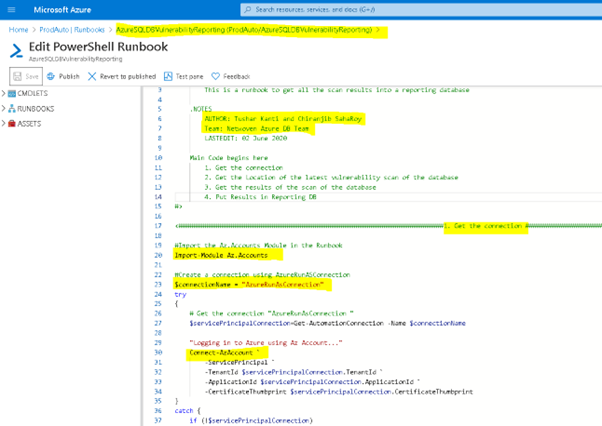This screenshot has height=426, width=602.
Task: Revert to published version
Action: (x=128, y=76)
